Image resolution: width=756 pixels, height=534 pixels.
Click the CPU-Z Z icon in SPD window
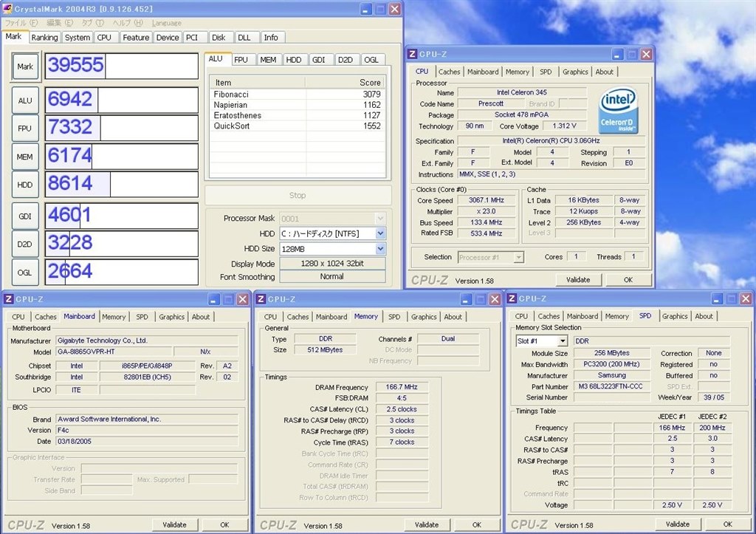click(512, 298)
